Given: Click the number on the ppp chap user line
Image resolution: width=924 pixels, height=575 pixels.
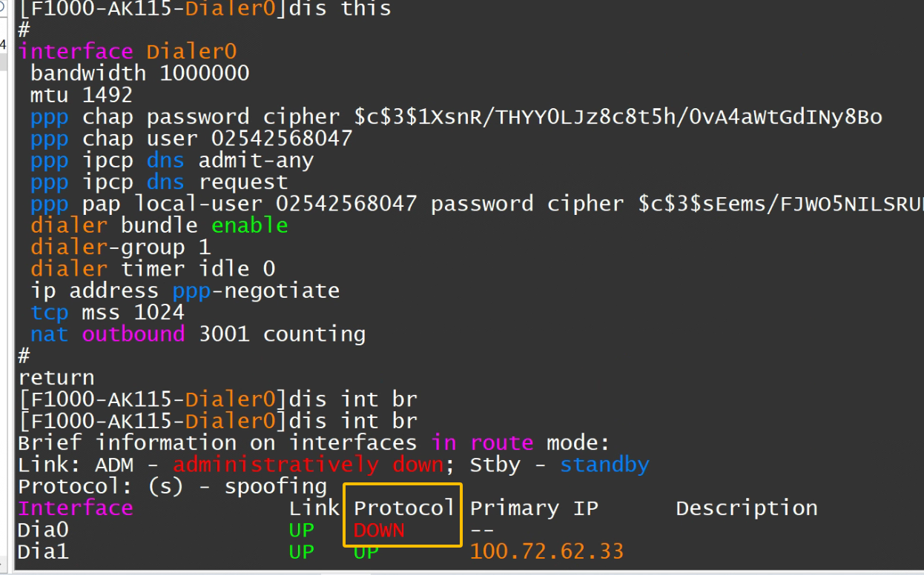Looking at the screenshot, I should click(x=282, y=139).
